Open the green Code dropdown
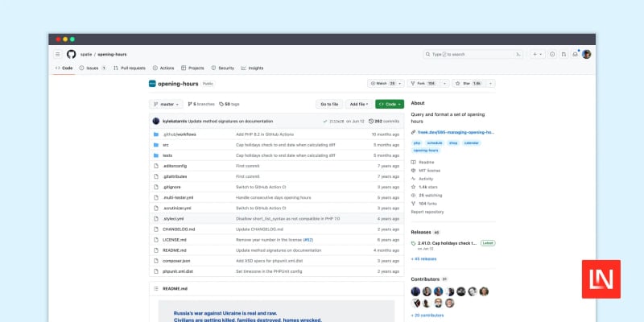This screenshot has width=644, height=322. pyautogui.click(x=389, y=104)
